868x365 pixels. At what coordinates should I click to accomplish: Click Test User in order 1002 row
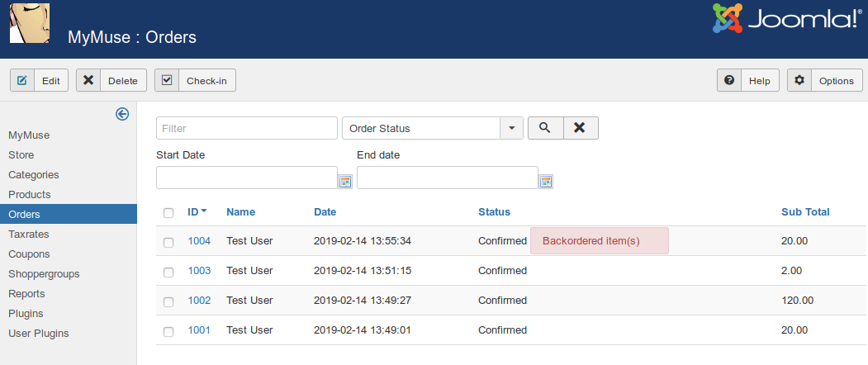coord(249,301)
